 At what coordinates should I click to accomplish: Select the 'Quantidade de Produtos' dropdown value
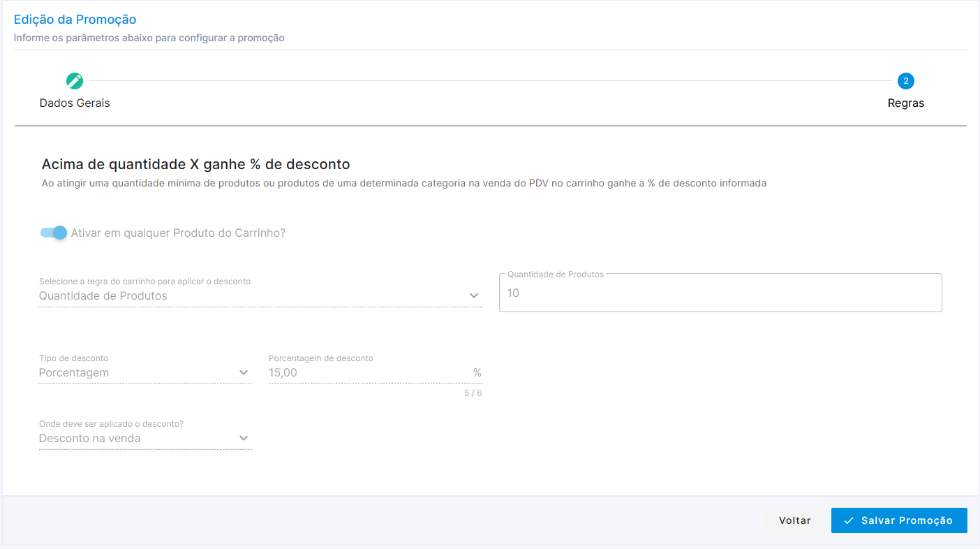(103, 296)
